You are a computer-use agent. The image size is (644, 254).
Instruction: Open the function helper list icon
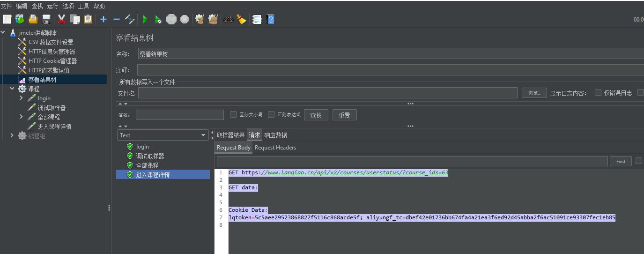click(x=256, y=19)
